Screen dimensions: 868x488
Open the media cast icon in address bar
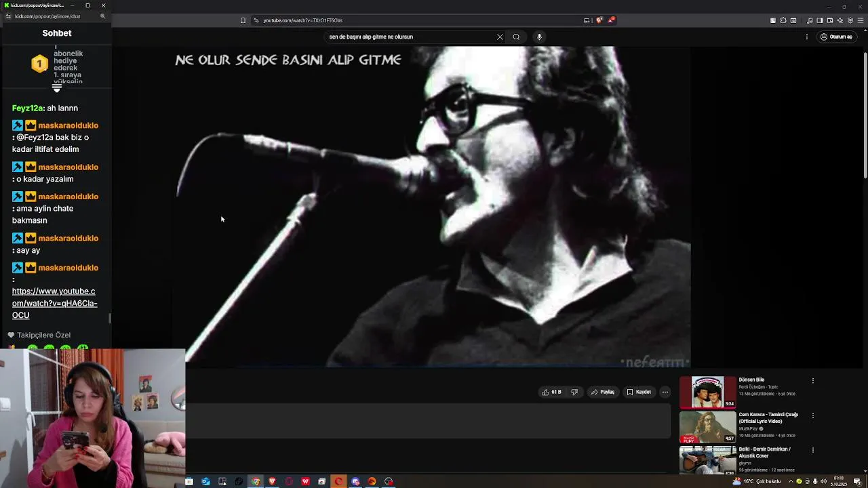(587, 20)
